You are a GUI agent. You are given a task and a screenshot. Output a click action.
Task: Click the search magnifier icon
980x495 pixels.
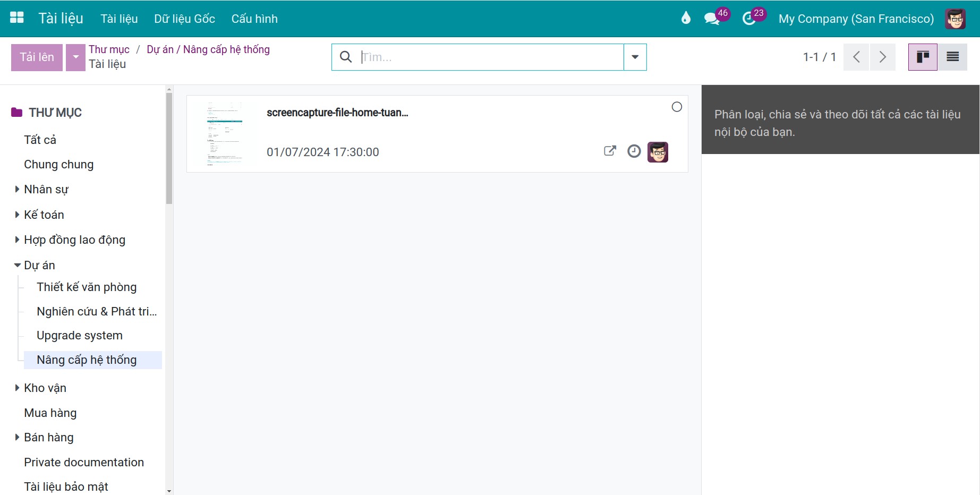pos(346,57)
